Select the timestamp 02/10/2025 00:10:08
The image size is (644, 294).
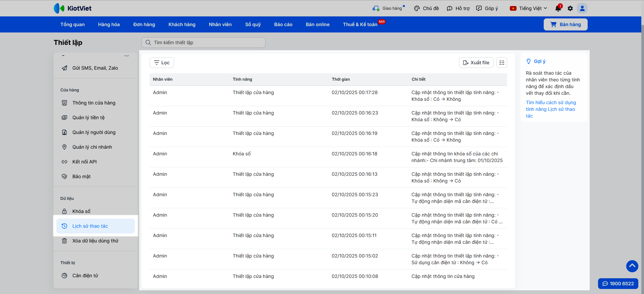pos(355,276)
